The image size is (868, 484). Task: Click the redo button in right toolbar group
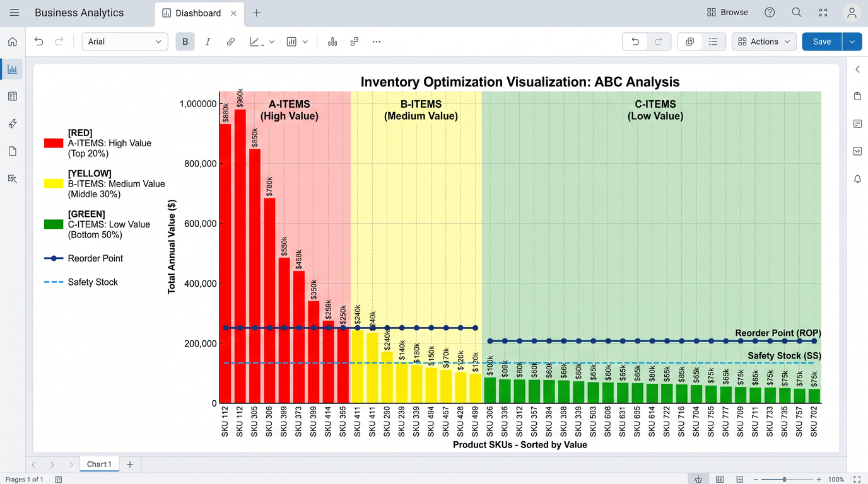[658, 42]
